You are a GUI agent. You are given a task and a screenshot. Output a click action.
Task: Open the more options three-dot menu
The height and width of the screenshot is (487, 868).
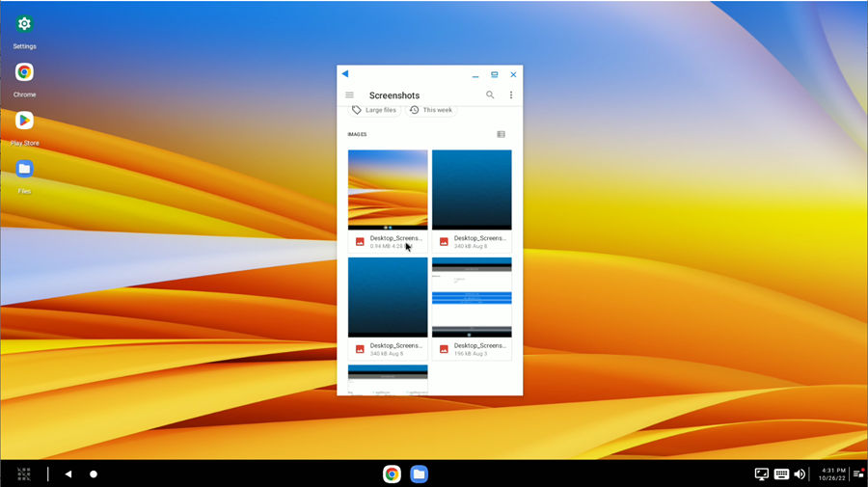point(511,95)
